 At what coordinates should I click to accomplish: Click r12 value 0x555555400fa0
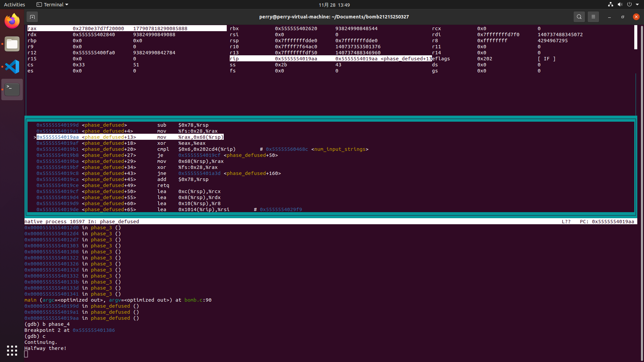click(94, 53)
